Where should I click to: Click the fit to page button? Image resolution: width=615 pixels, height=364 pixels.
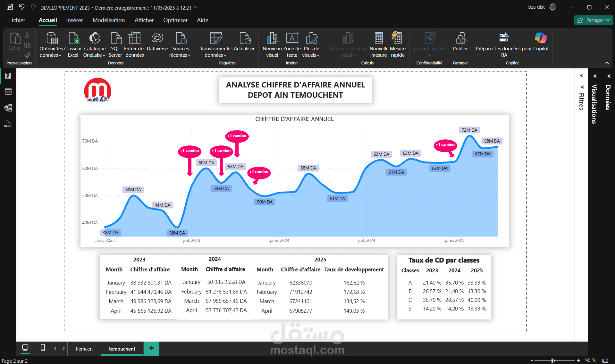click(605, 360)
